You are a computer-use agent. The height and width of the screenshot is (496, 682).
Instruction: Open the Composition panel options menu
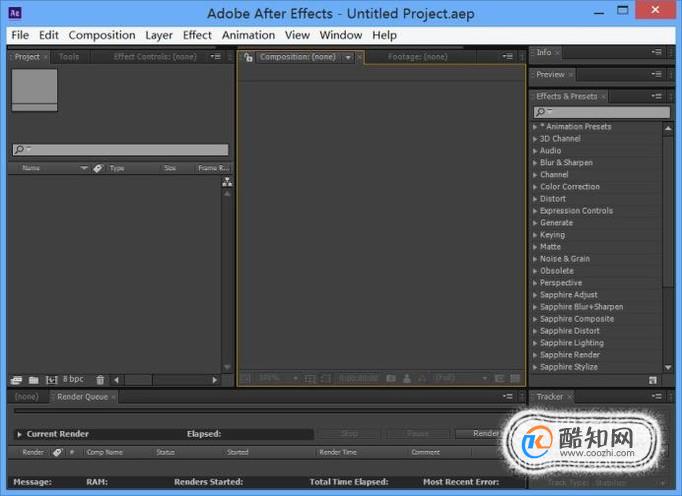pos(508,56)
